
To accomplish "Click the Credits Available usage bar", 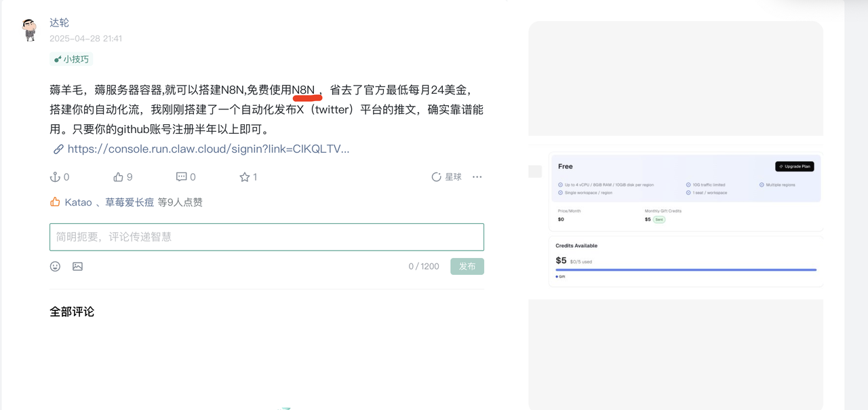I will tap(686, 269).
